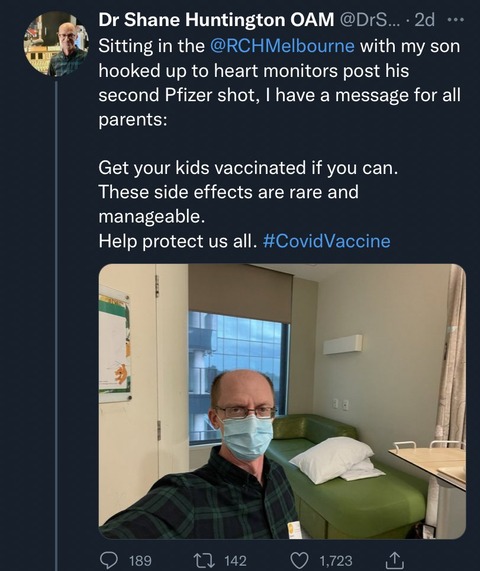This screenshot has height=571, width=480.
Task: Click the 'second Pfizer shot' tweet line
Action: click(279, 95)
